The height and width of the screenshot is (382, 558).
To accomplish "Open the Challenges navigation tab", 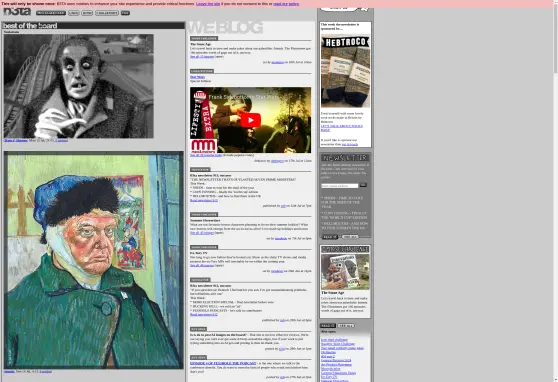I will point(107,13).
